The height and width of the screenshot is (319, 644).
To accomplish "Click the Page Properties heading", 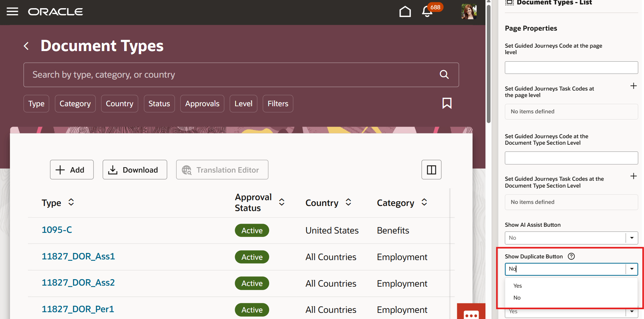I will [531, 28].
